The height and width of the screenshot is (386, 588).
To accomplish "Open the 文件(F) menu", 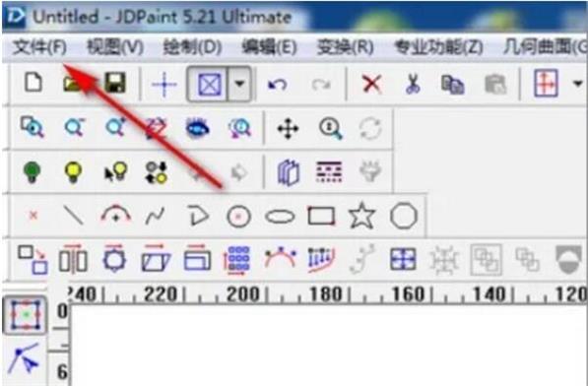I will coord(39,47).
